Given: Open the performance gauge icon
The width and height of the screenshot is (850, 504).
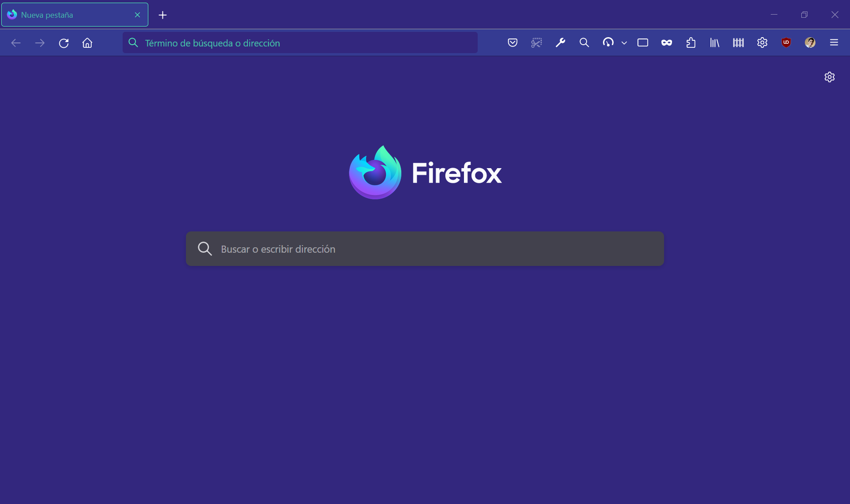Looking at the screenshot, I should tap(608, 43).
